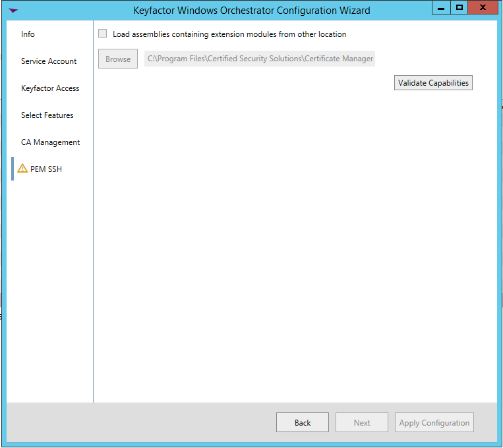Click the Browse button
The width and height of the screenshot is (503, 448).
(118, 59)
